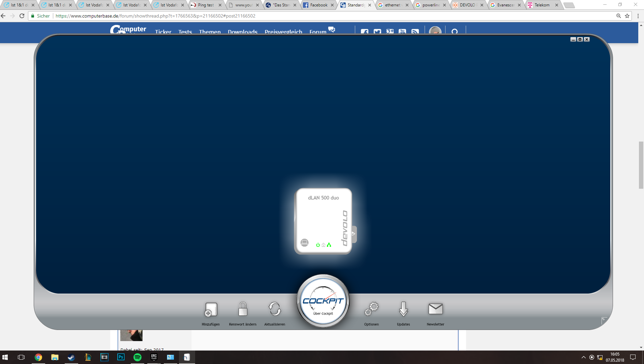Screen dimensions: 644x364
Task: Check for Updates via download arrow
Action: tap(403, 309)
